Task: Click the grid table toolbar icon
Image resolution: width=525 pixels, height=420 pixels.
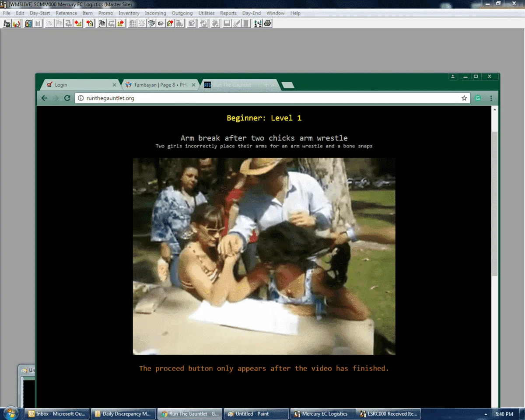Action: pyautogui.click(x=132, y=23)
